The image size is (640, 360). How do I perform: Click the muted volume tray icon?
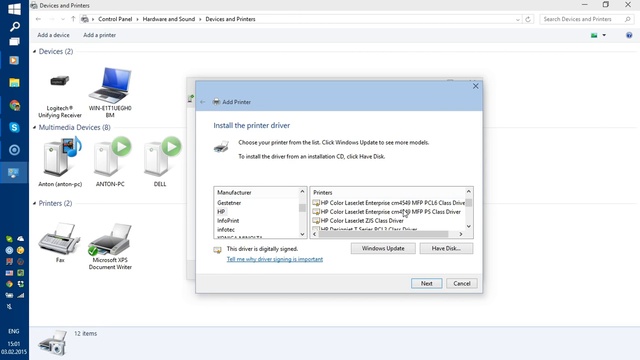pos(9,307)
